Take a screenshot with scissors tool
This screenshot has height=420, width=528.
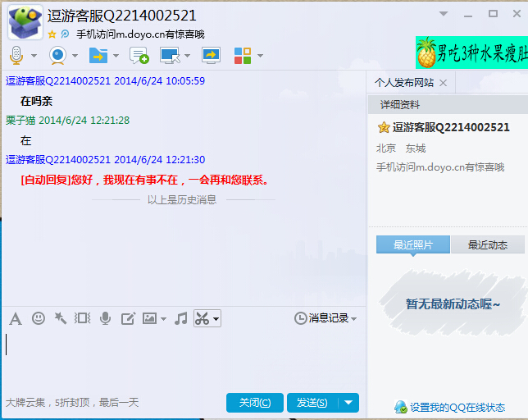[202, 318]
